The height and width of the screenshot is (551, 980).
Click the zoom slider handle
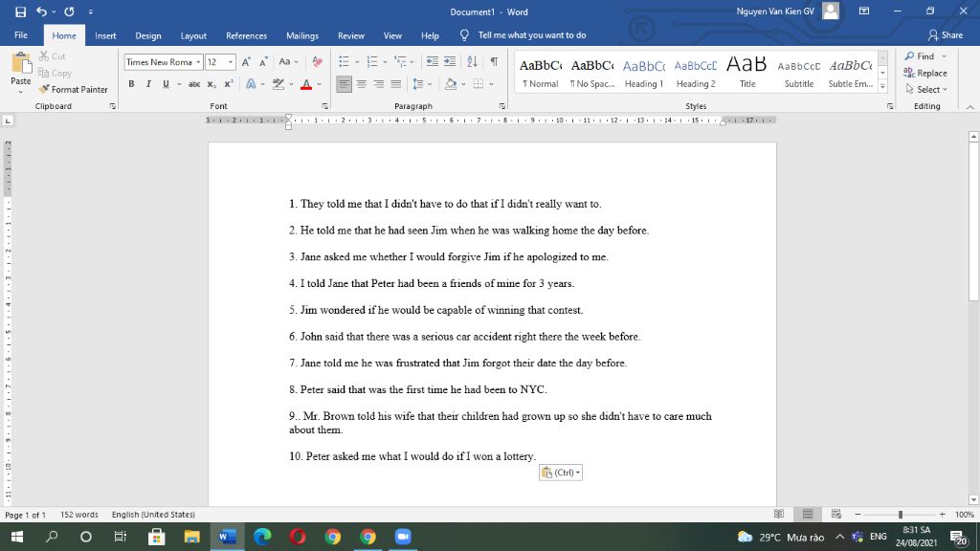point(900,514)
